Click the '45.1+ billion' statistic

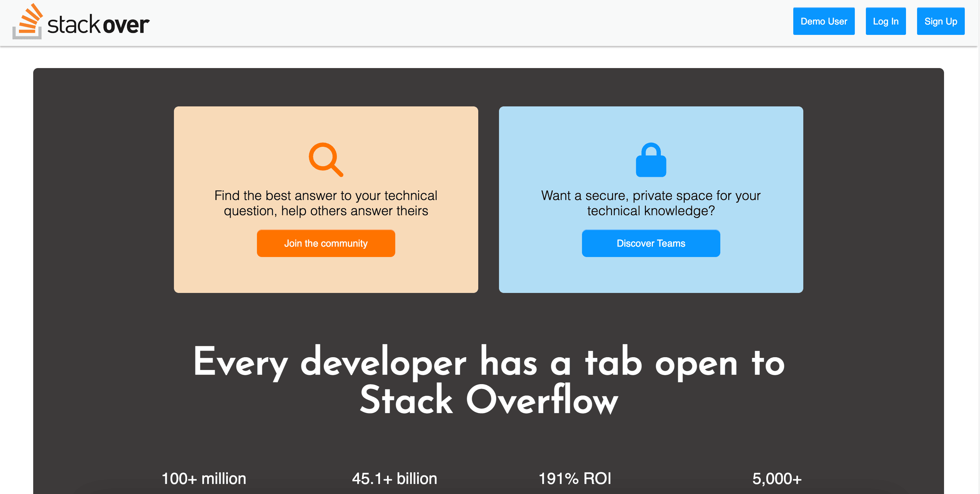click(395, 478)
